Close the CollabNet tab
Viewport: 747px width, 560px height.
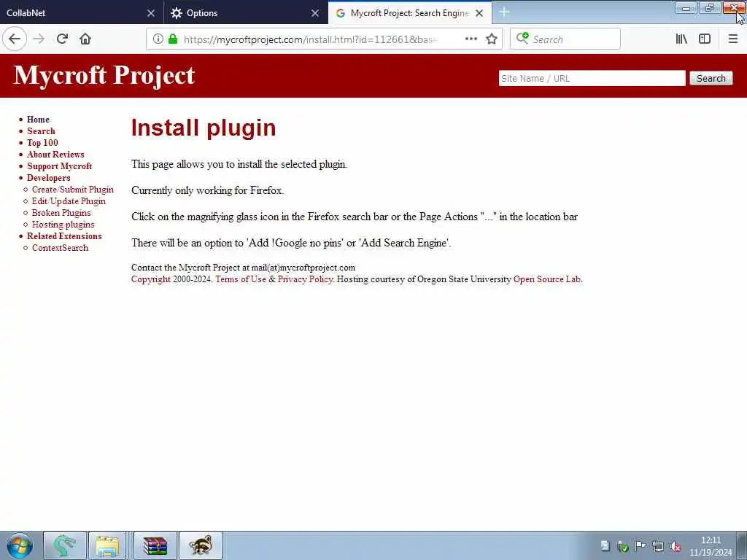(151, 13)
